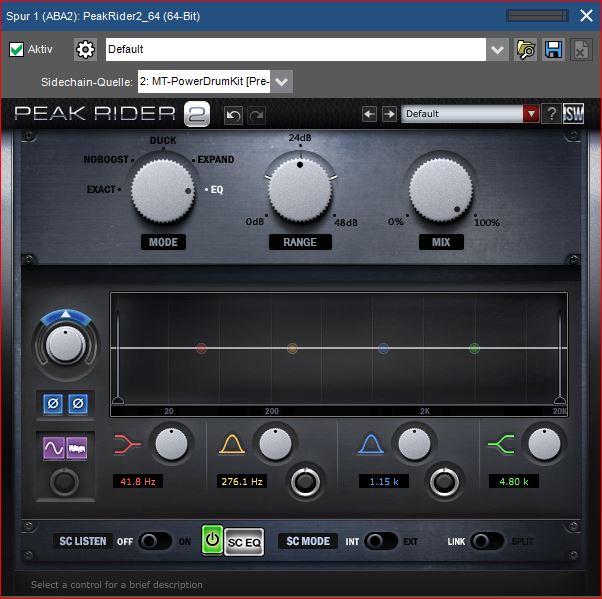Click the plugin settings gear icon
The image size is (602, 599).
(x=85, y=49)
